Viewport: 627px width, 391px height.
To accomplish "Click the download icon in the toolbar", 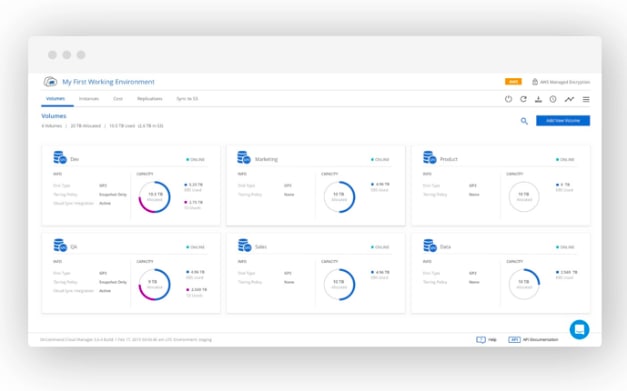I will 538,99.
